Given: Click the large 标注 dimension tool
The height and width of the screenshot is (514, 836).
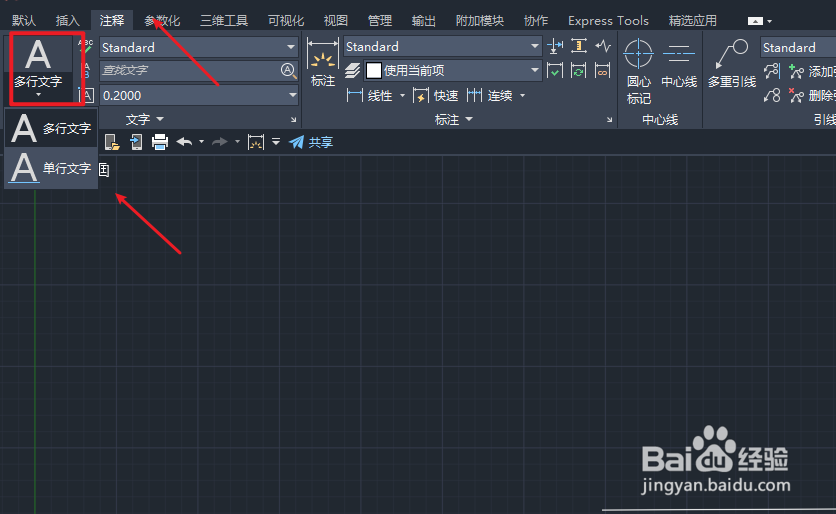Looking at the screenshot, I should click(x=323, y=63).
